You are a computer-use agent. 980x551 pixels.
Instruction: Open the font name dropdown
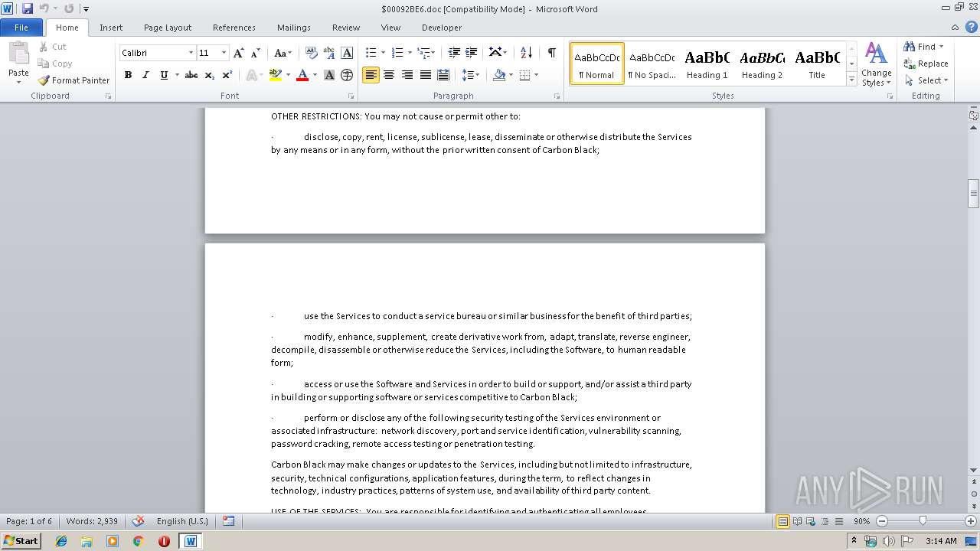pos(191,53)
